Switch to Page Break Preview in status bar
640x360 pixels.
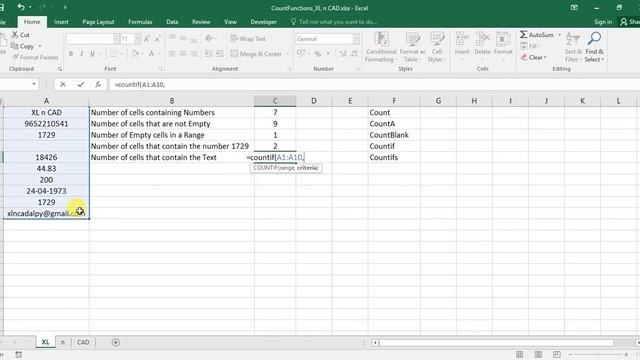(x=556, y=354)
